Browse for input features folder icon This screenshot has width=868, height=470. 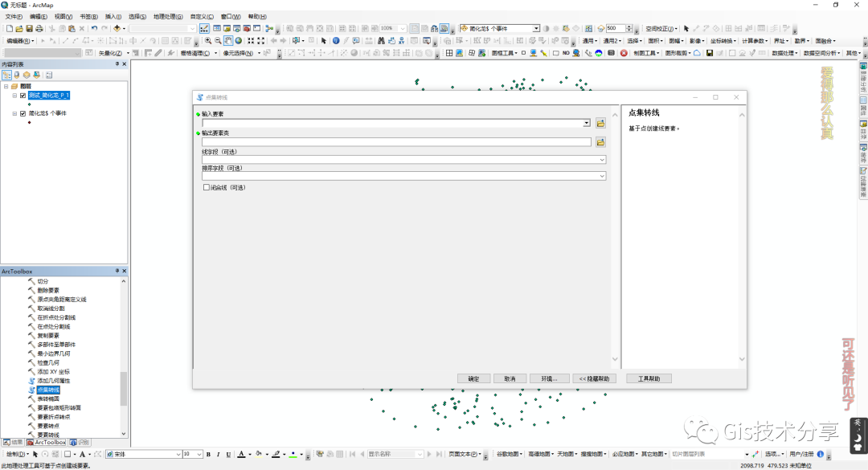(600, 123)
